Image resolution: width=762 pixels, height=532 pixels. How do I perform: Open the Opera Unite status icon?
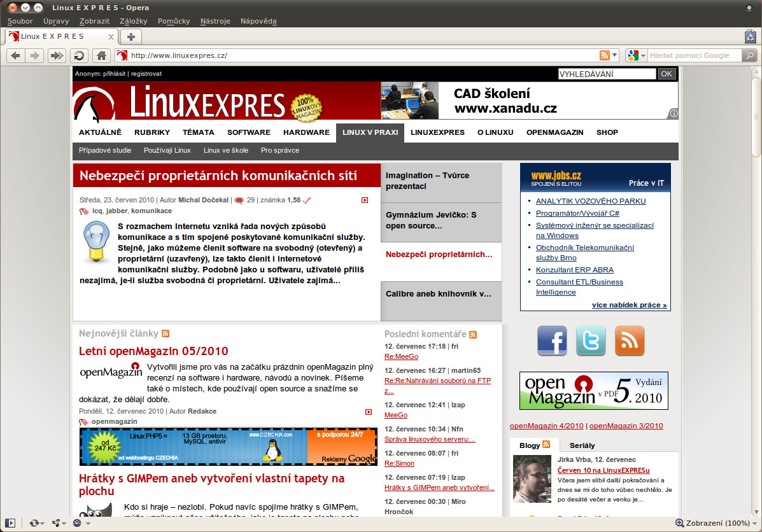(x=57, y=523)
